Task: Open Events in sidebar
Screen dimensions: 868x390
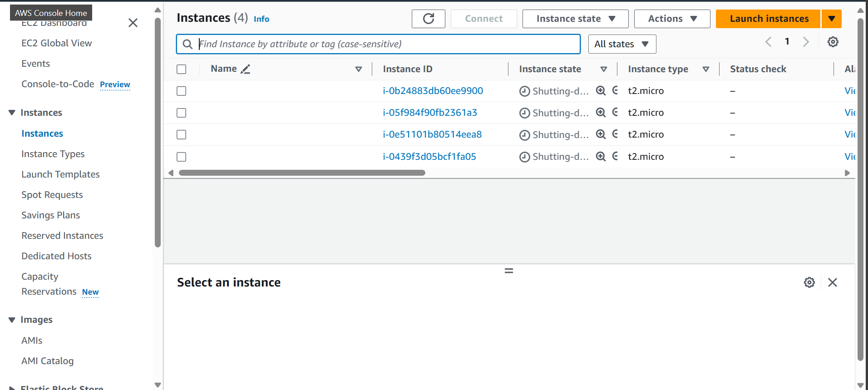Action: (x=35, y=64)
